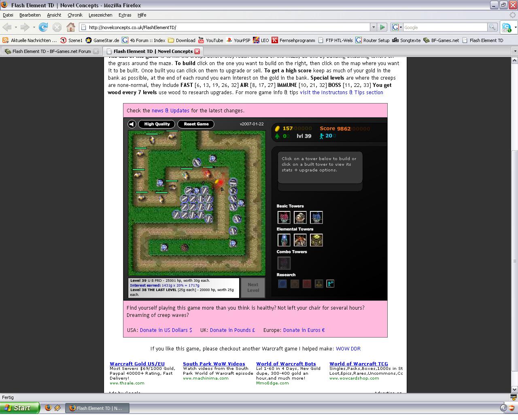The image size is (518, 420).
Task: Select the blue basic tower icon
Action: pyautogui.click(x=316, y=217)
